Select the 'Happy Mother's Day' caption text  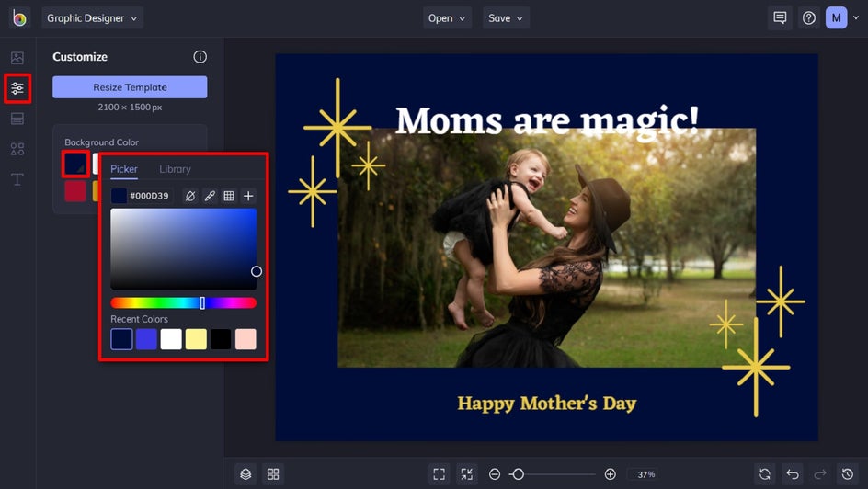547,404
